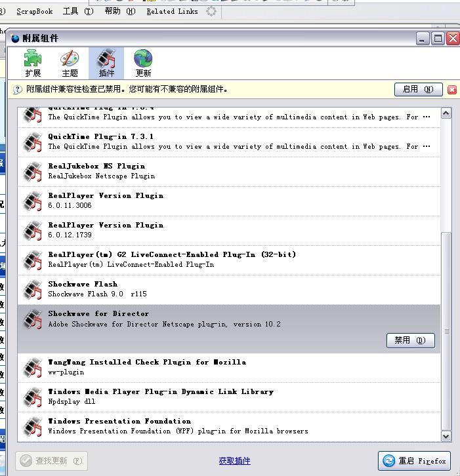Click the 启用 (N) enable compatibility button

[x=419, y=90]
